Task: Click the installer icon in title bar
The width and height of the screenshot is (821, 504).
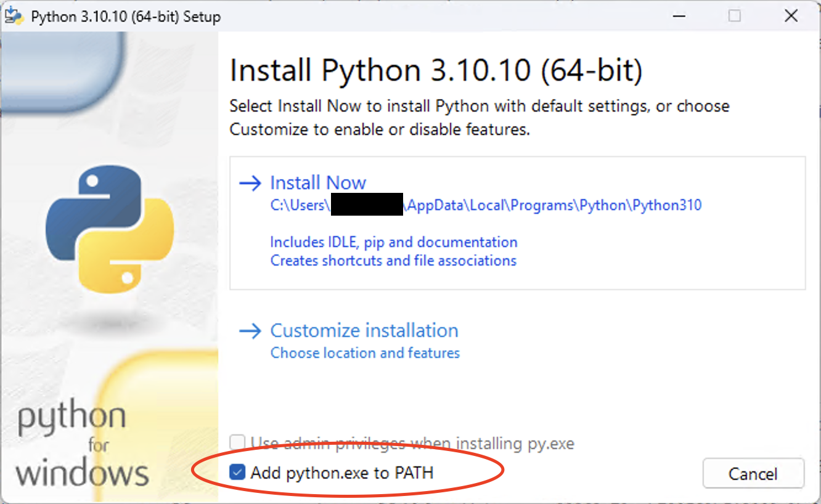Action: [14, 16]
